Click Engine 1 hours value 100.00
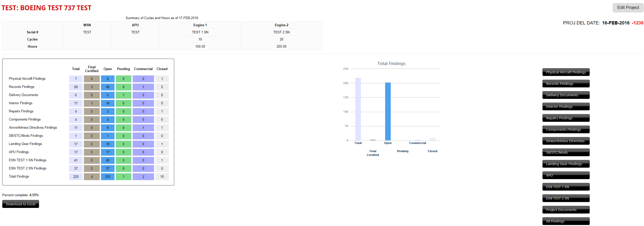Screen dimensions: 644x226 pos(200,46)
